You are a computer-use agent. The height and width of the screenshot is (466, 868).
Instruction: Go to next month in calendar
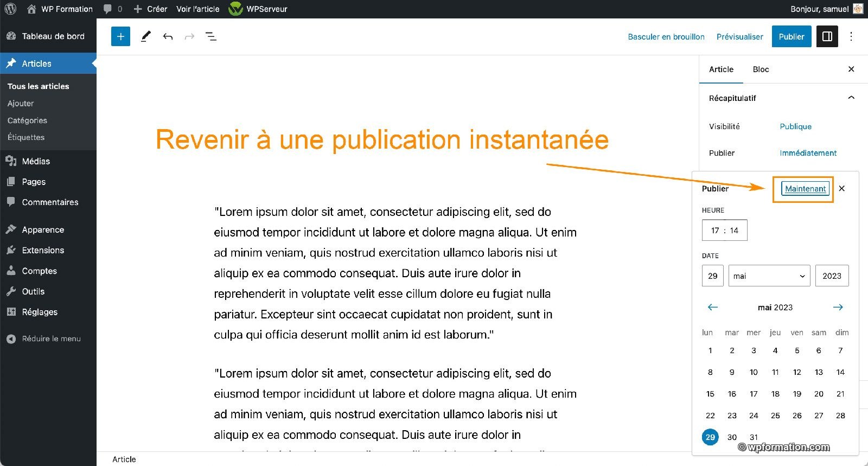(x=838, y=307)
